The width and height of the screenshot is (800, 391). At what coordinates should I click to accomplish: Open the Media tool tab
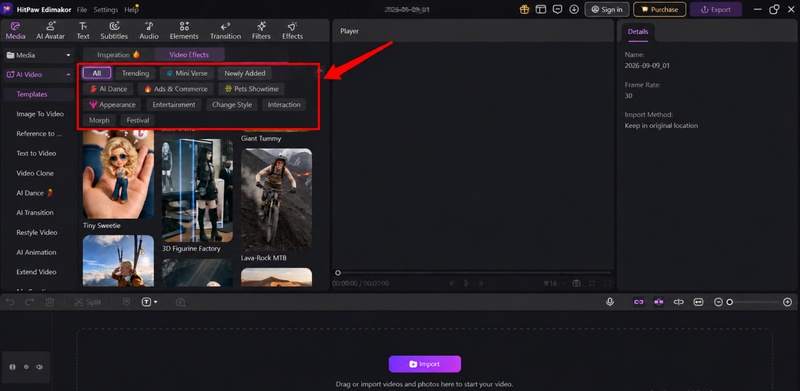pos(15,31)
